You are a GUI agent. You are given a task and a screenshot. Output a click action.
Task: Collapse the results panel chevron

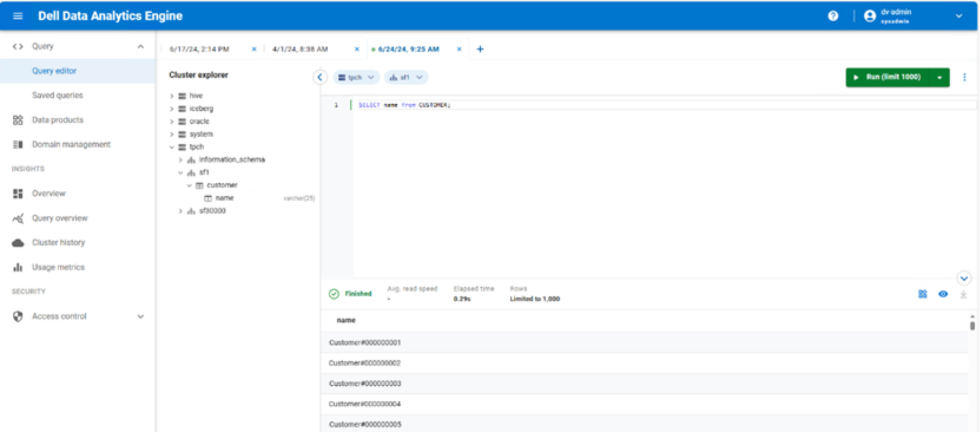964,279
